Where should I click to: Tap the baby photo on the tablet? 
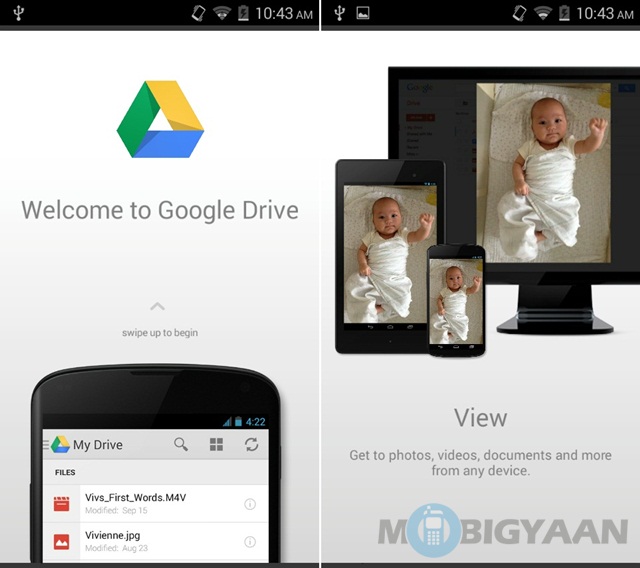coord(390,254)
